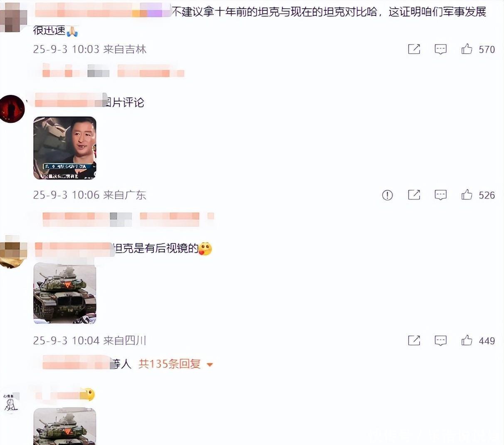The height and width of the screenshot is (445, 504).
Task: Share the 10:04 comment from Sichuan
Action: 414,341
